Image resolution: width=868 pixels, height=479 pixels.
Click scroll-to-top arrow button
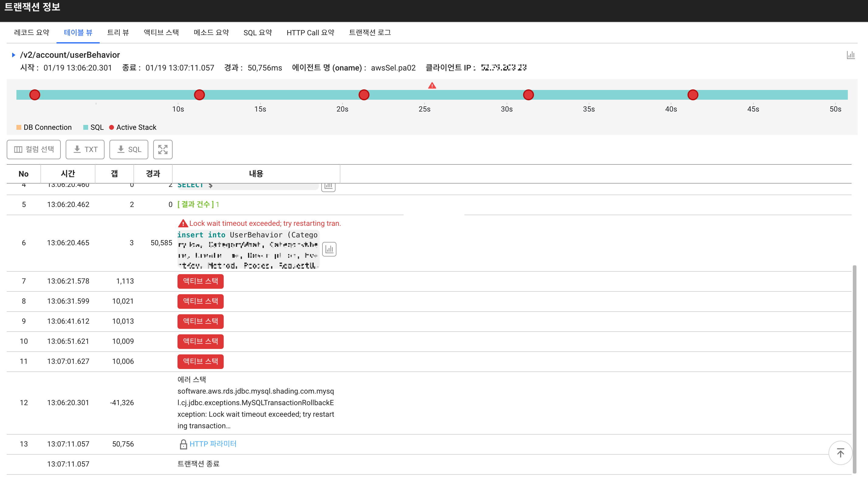pos(840,453)
